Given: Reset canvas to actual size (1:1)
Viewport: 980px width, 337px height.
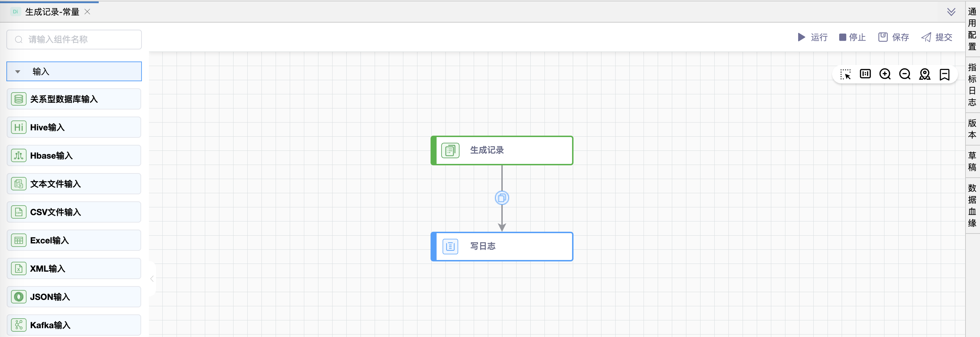Looking at the screenshot, I should click(x=865, y=75).
